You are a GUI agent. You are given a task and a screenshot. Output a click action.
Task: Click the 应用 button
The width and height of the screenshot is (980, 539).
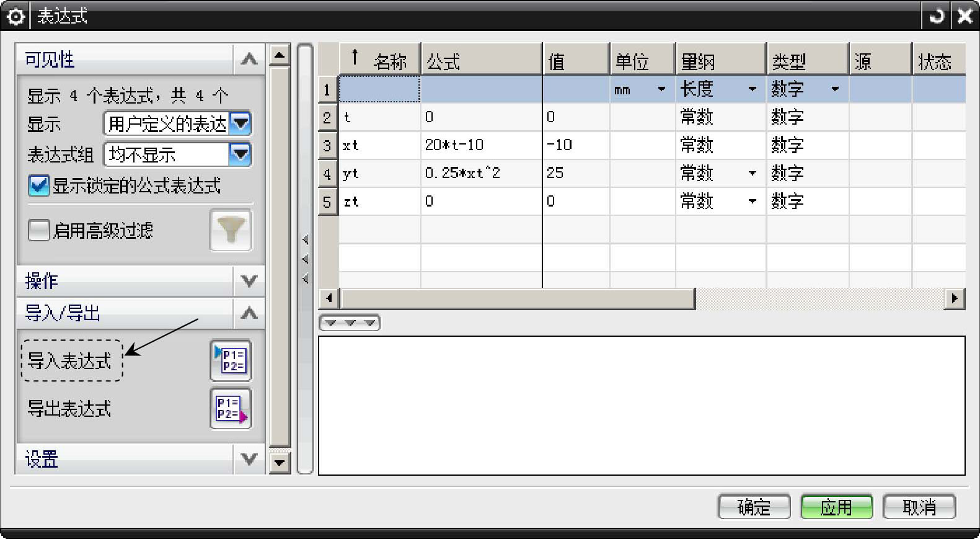(836, 507)
